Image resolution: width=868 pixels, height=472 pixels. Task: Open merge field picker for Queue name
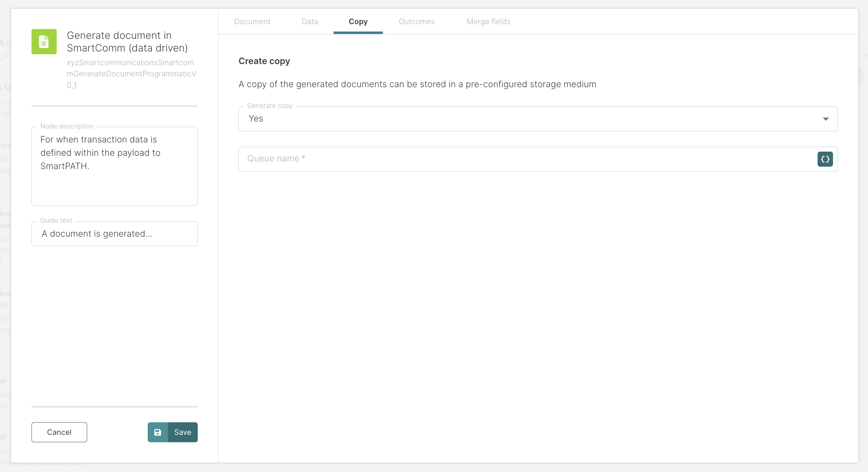[825, 159]
